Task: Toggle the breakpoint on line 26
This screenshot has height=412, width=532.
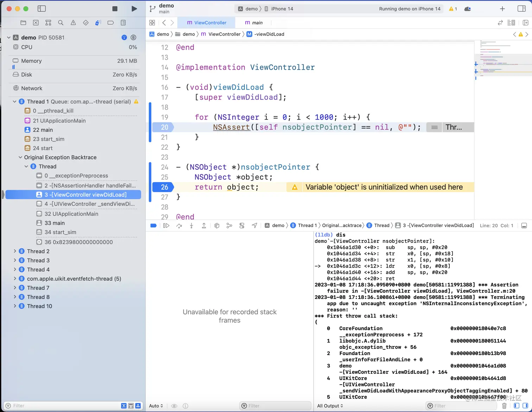Action: click(x=163, y=187)
